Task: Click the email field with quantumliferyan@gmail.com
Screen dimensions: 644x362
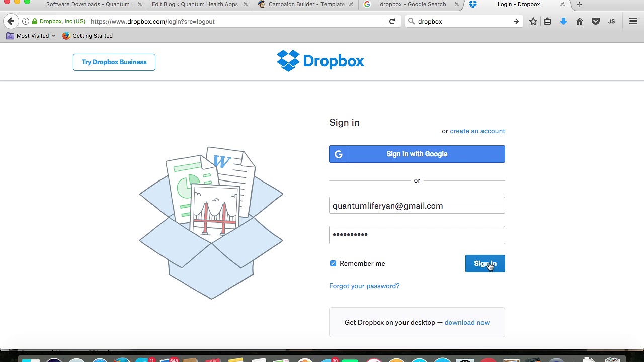Action: (x=417, y=205)
